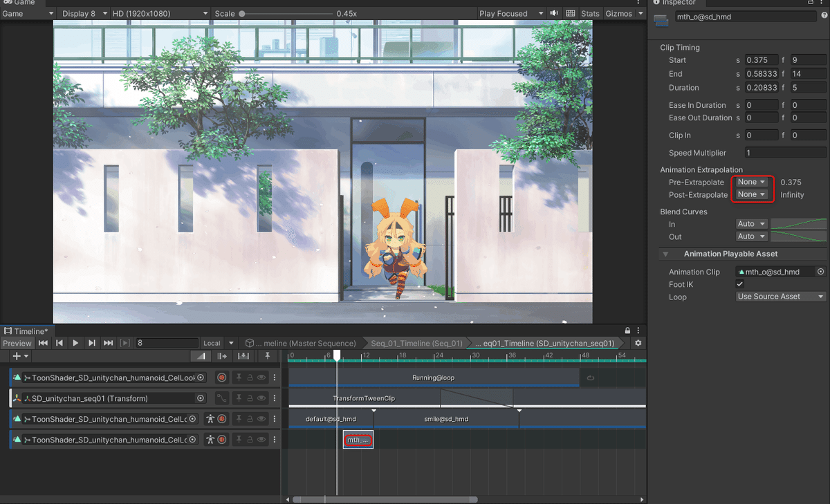Lock the Running@loop animation track
This screenshot has height=504, width=830.
coord(250,377)
